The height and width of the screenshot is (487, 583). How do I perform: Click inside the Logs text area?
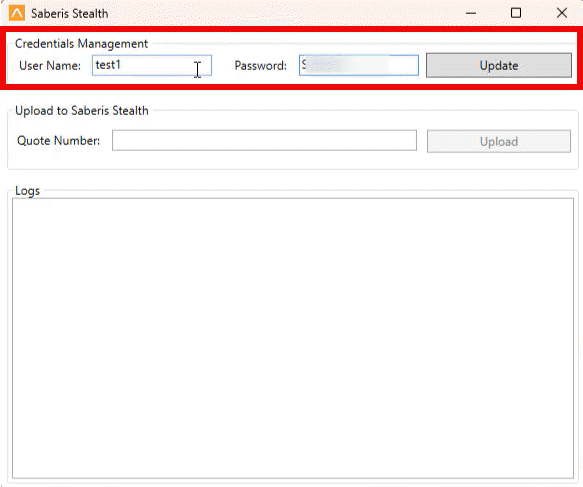pyautogui.click(x=293, y=338)
